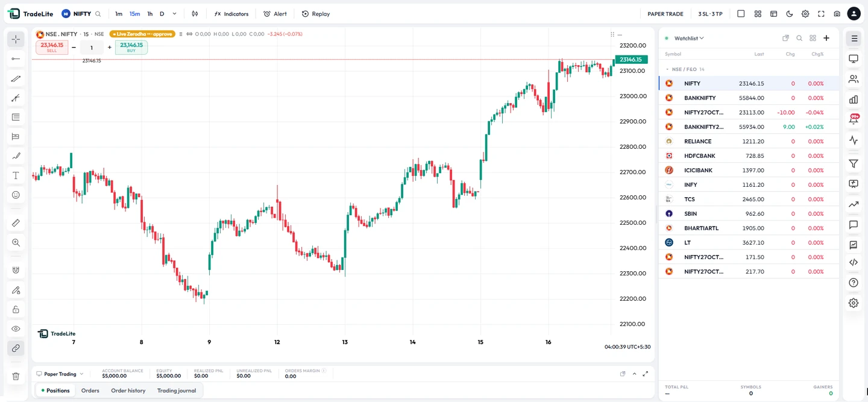This screenshot has height=402, width=868.
Task: Switch to the Orders tab
Action: [x=90, y=391]
